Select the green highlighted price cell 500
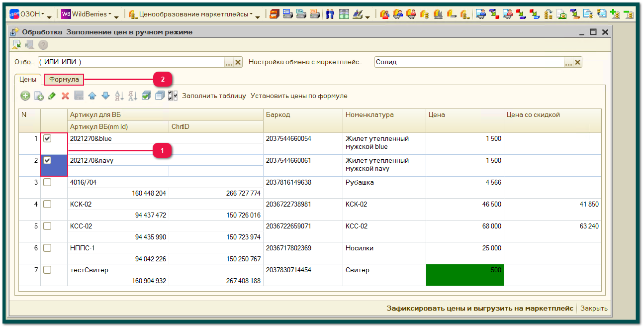 (464, 275)
